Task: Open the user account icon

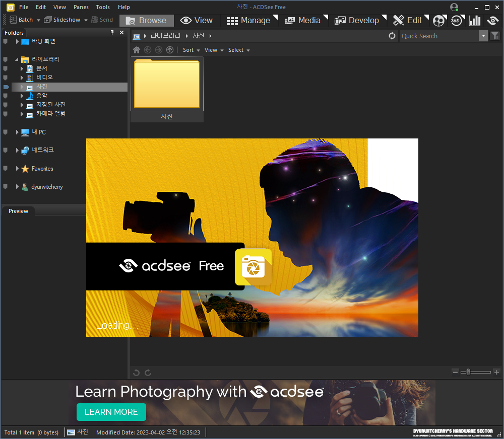Action: (454, 7)
